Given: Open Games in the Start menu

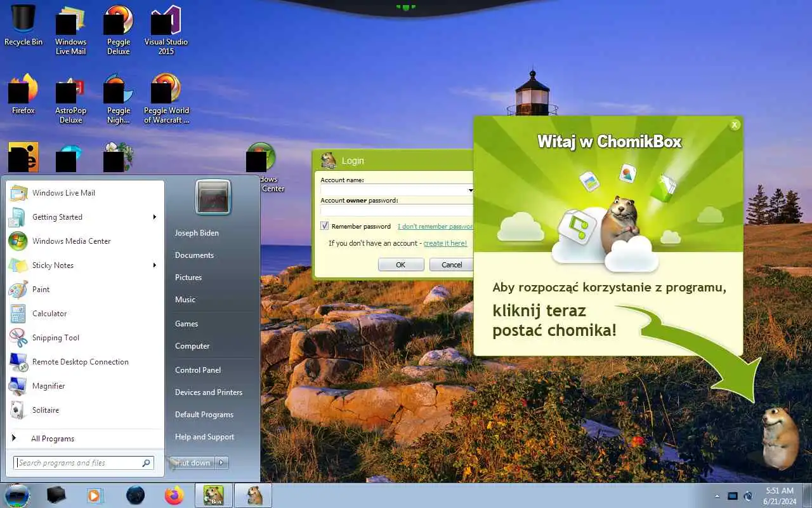Looking at the screenshot, I should [x=187, y=324].
